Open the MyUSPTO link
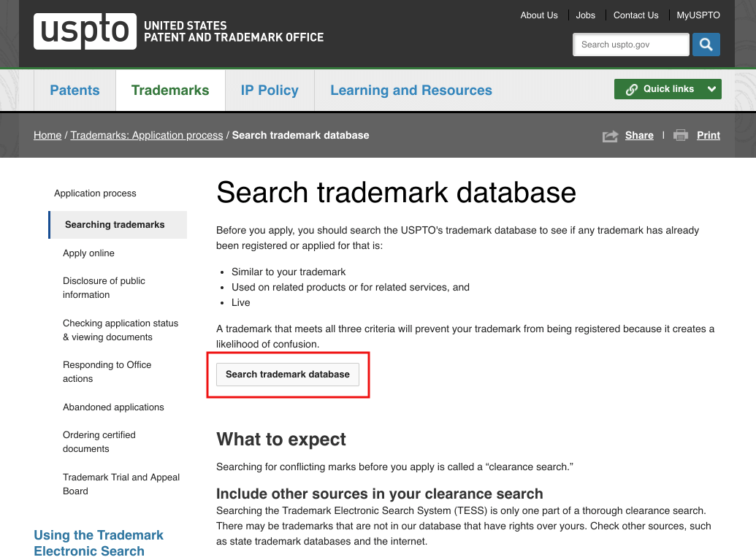The width and height of the screenshot is (756, 560). (698, 15)
